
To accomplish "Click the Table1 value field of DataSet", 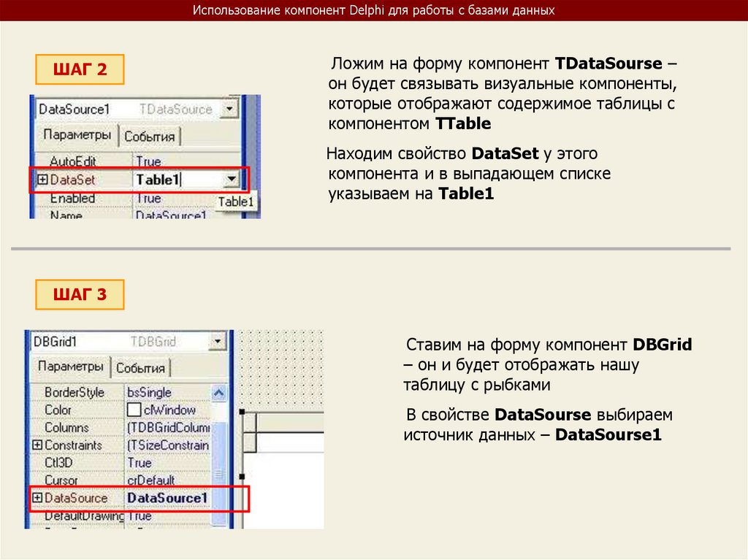I will (x=179, y=180).
